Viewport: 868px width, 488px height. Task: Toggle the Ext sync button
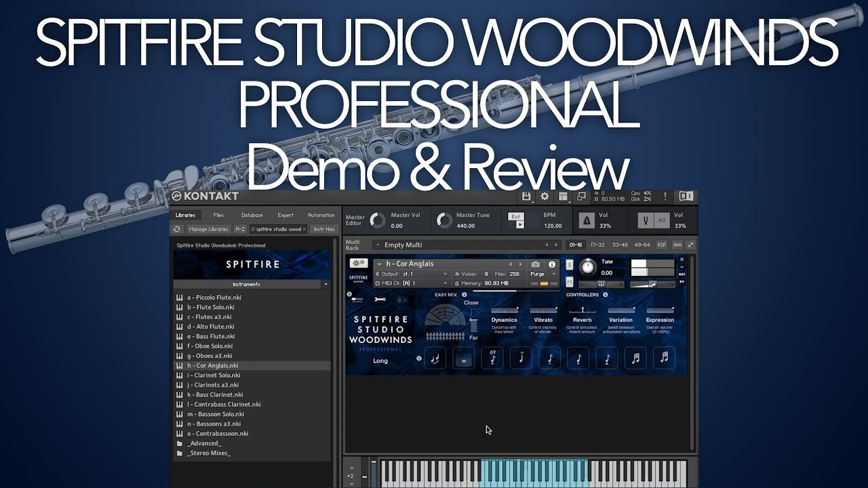pos(516,217)
